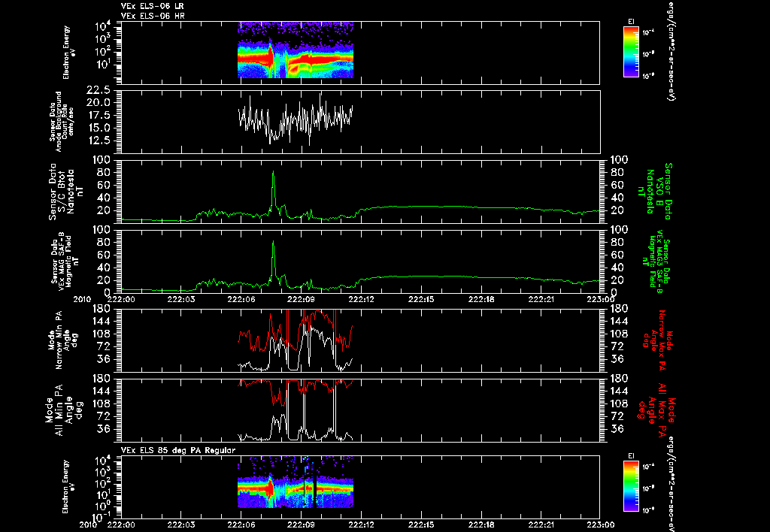
Task: Click the peak in the VEx MAG SAF-B plot
Action: [x=274, y=243]
